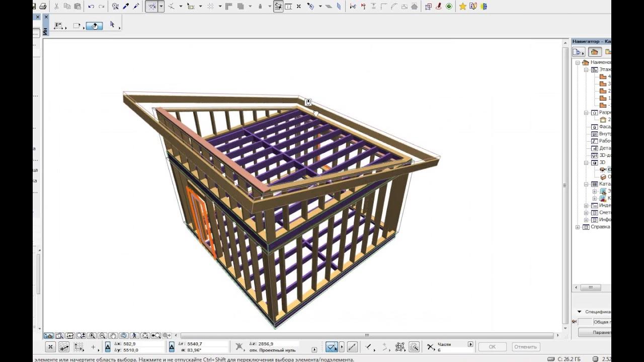Toggle the grid snap icon

[79, 347]
